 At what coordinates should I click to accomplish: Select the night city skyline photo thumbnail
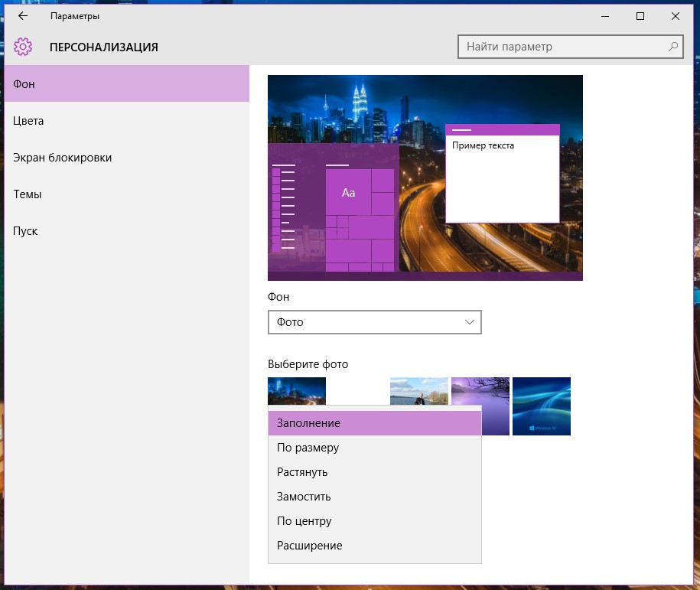[297, 390]
